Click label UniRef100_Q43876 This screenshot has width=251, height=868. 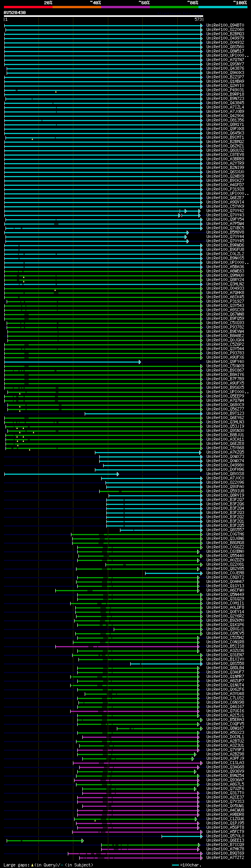225,68
